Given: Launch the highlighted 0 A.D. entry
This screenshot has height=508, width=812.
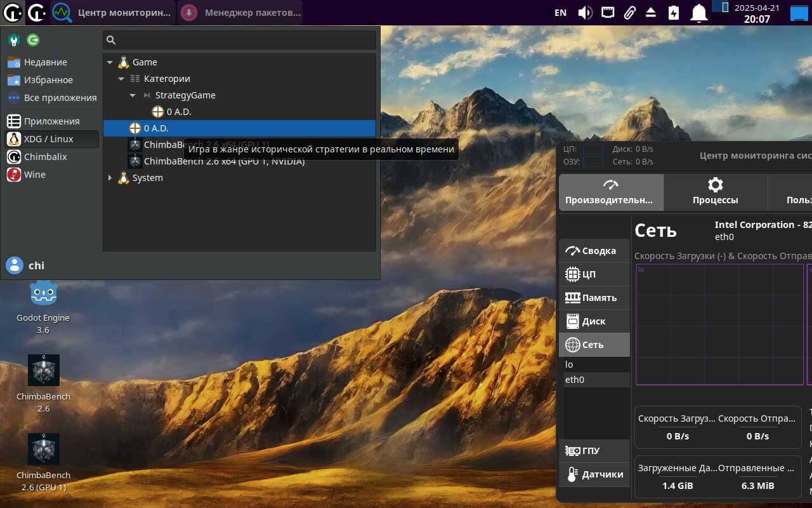Looking at the screenshot, I should (x=239, y=128).
